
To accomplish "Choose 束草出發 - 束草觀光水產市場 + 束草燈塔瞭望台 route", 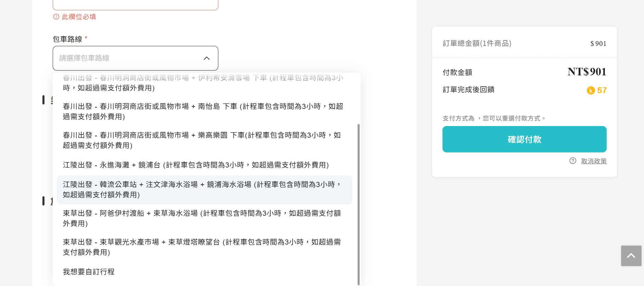I will click(x=204, y=247).
